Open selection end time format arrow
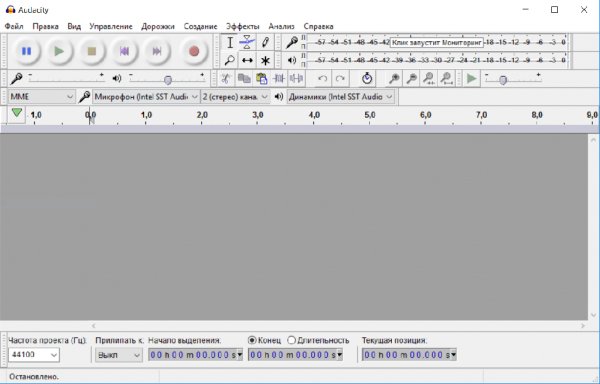 (x=339, y=355)
